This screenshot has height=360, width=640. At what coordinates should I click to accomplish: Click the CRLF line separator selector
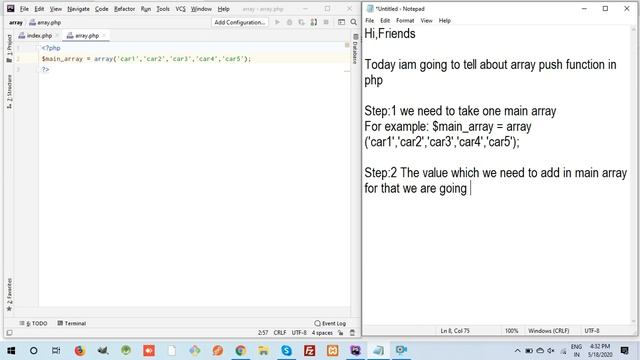280,333
